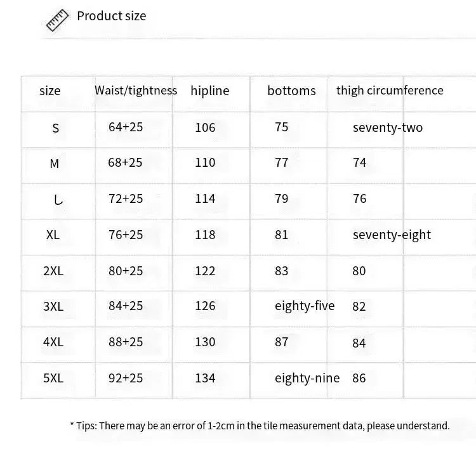Screen dimensions: 476x468
Task: Click the eighty-nine bottoms value
Action: (307, 378)
